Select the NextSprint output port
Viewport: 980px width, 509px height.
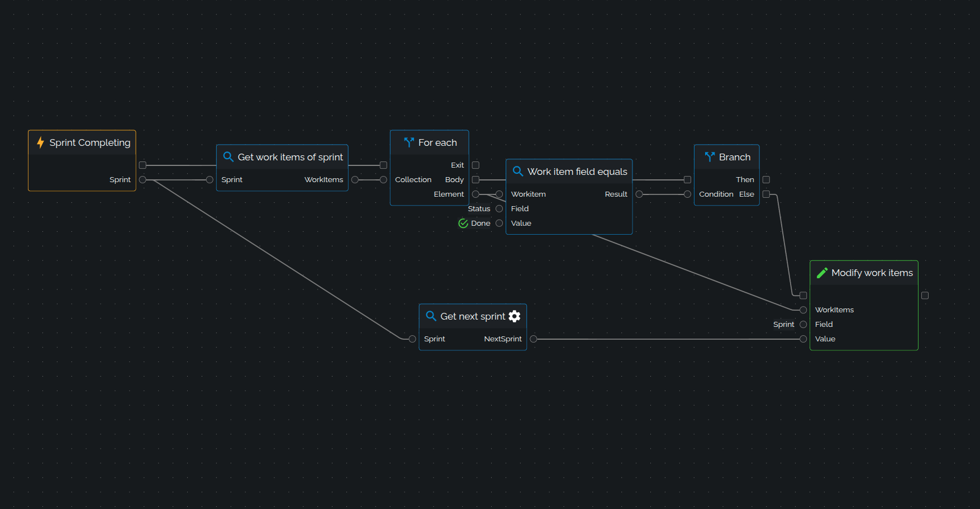click(534, 339)
